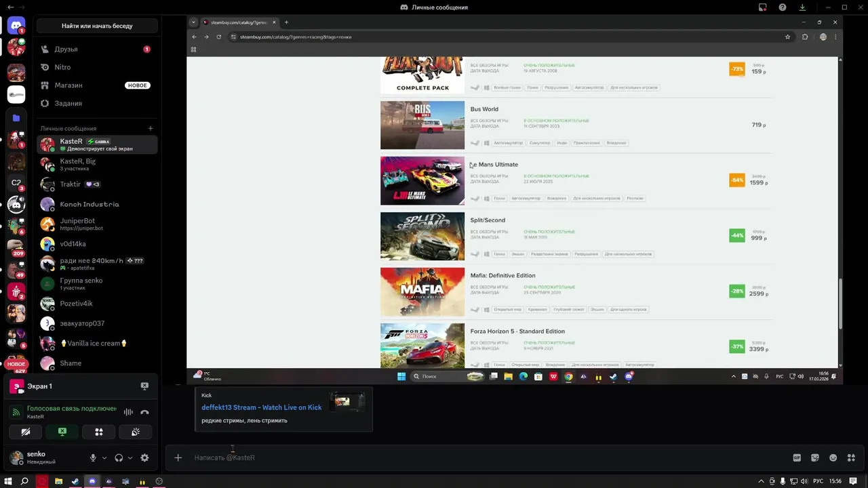
Task: Click the attachment plus button in message box
Action: coord(178,457)
